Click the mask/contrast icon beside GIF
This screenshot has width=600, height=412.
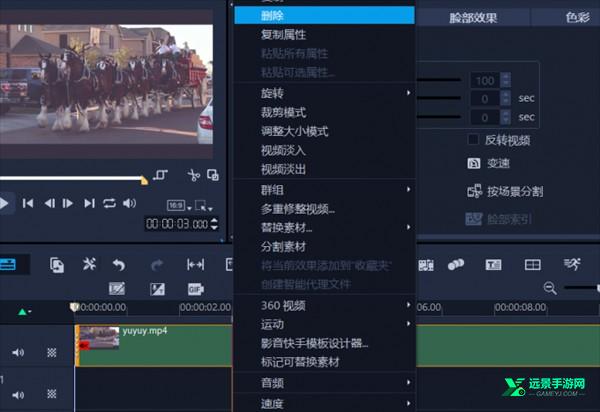click(x=157, y=289)
